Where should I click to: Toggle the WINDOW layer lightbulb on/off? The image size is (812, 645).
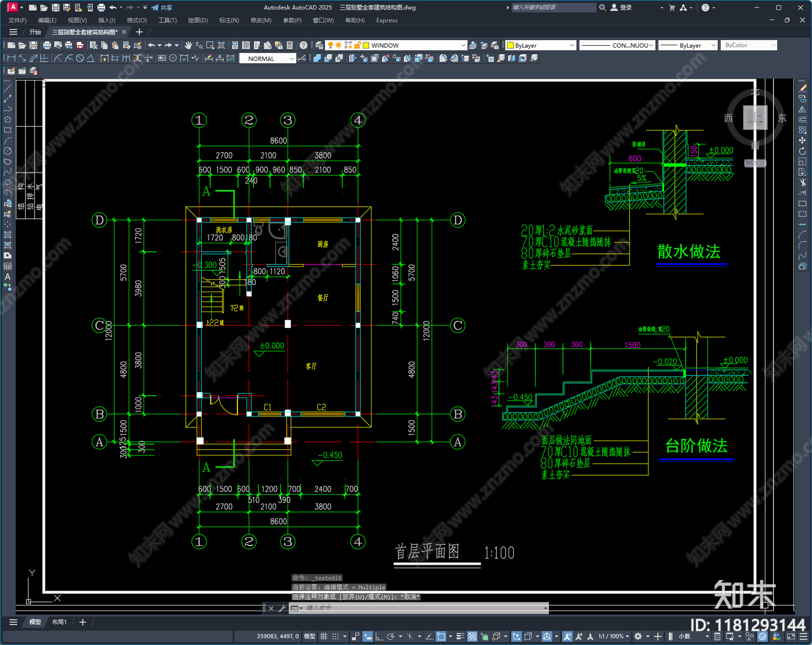(330, 45)
